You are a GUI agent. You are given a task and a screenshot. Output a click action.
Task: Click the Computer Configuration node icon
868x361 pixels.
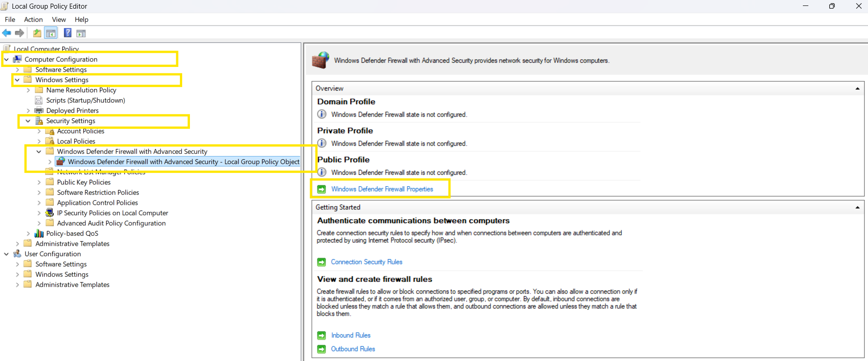click(x=17, y=59)
